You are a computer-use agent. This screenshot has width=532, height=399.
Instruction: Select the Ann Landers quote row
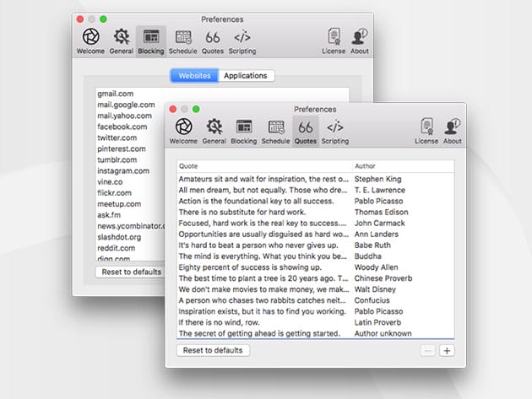tap(316, 234)
